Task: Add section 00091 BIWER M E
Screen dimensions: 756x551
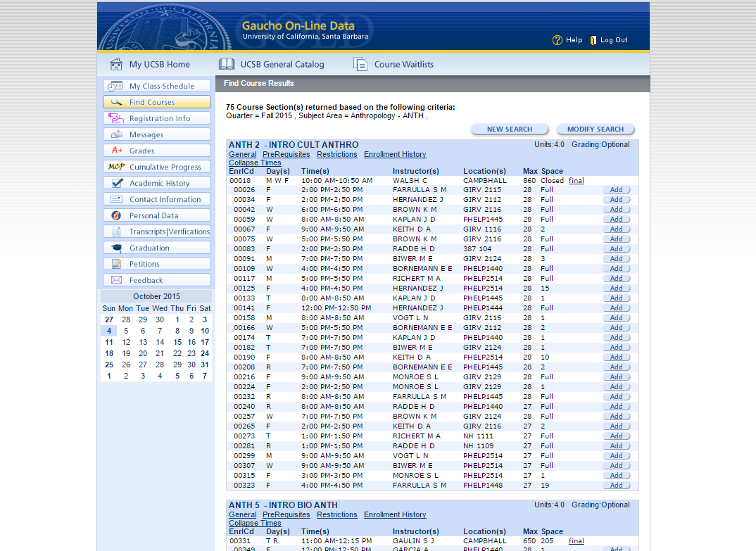Action: [616, 259]
